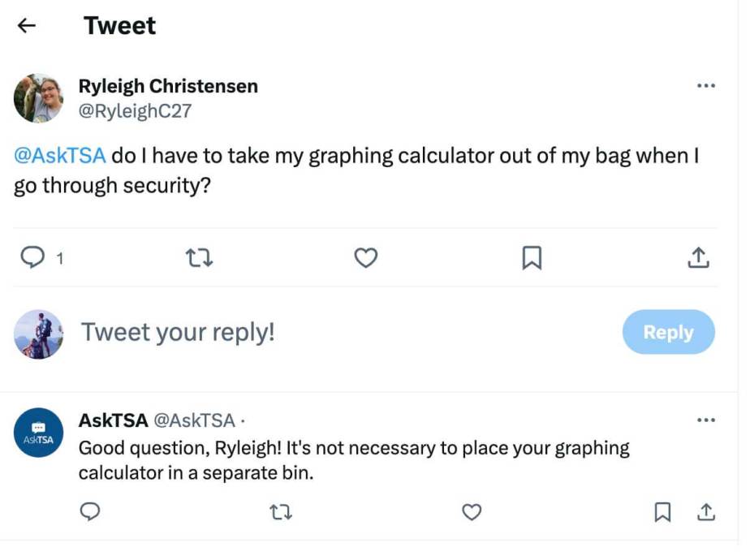Open the more options menu on Ryleigh's tweet
Screen dimensions: 750x560
(x=706, y=86)
